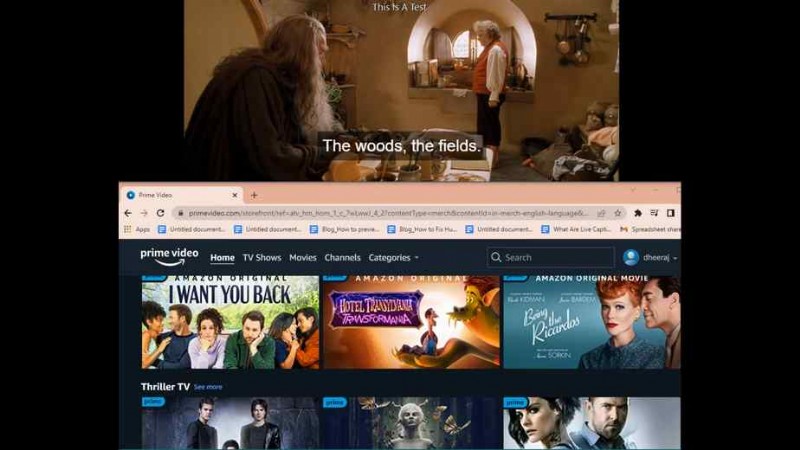Open Blog_How to Fix Hu... bookmark
This screenshot has width=800, height=450.
click(x=422, y=230)
